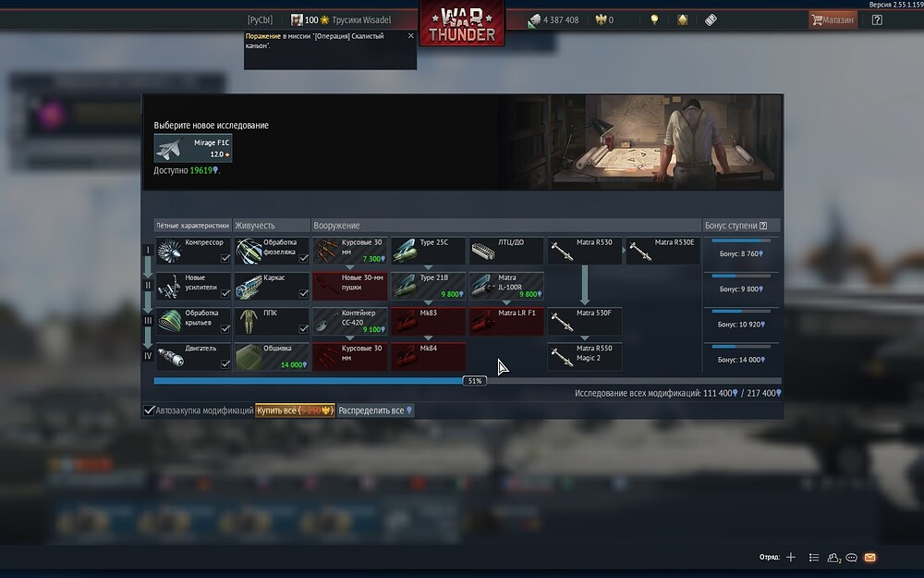Open the contacts list icon at the bottom right
The width and height of the screenshot is (924, 578).
point(814,557)
